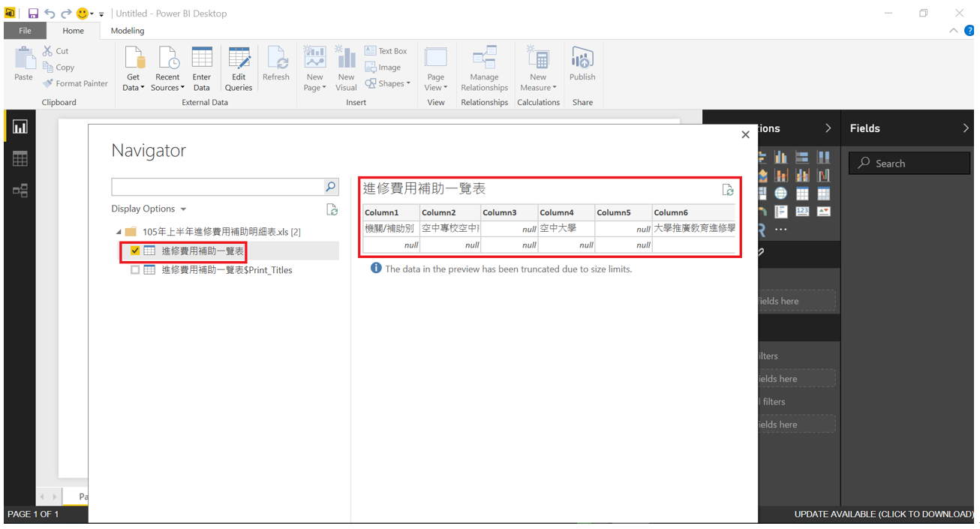Switch to Data view in the sidebar

click(x=20, y=158)
